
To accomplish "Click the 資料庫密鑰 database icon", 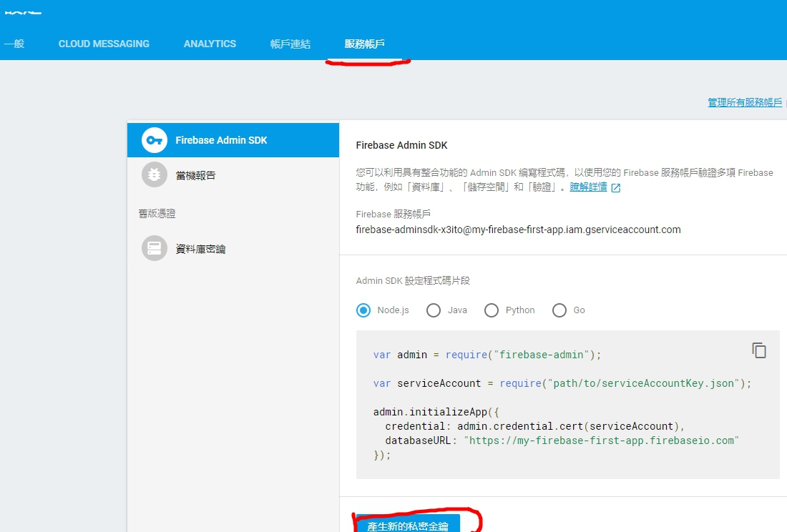I will pos(154,248).
